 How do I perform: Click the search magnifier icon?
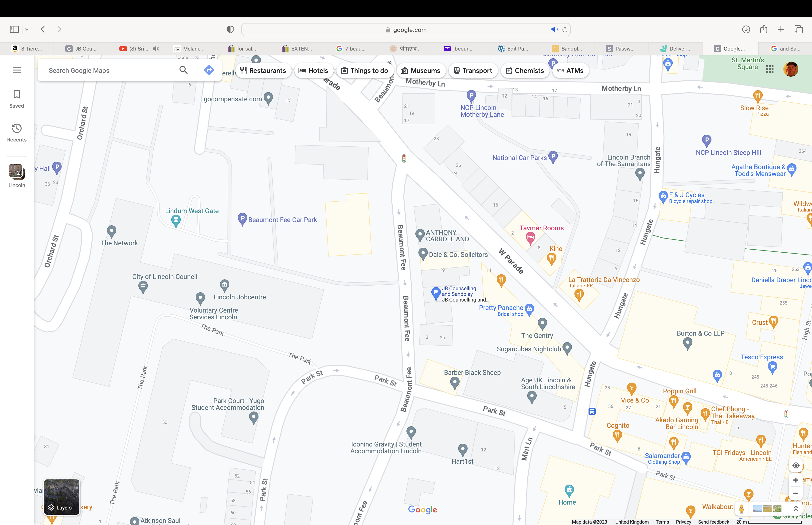(183, 70)
